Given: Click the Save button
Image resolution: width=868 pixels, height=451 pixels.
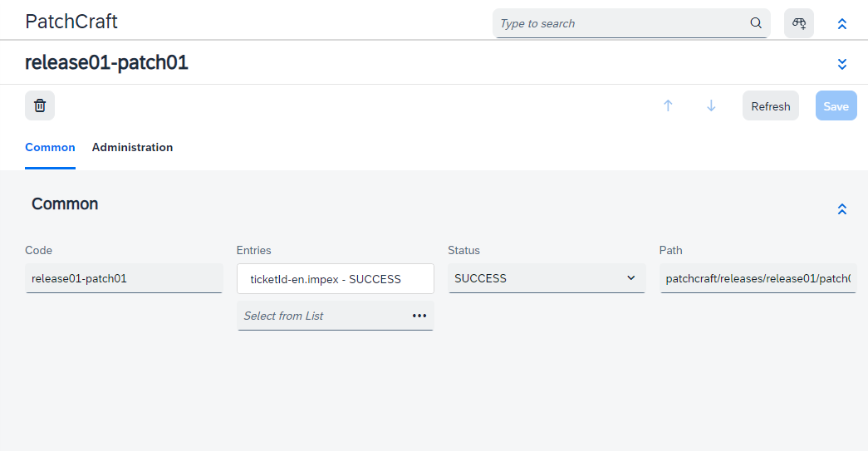Looking at the screenshot, I should [836, 106].
